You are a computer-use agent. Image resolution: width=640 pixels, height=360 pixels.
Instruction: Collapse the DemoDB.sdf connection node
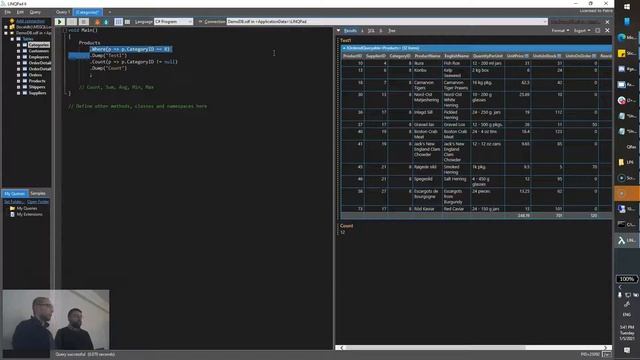point(6,33)
